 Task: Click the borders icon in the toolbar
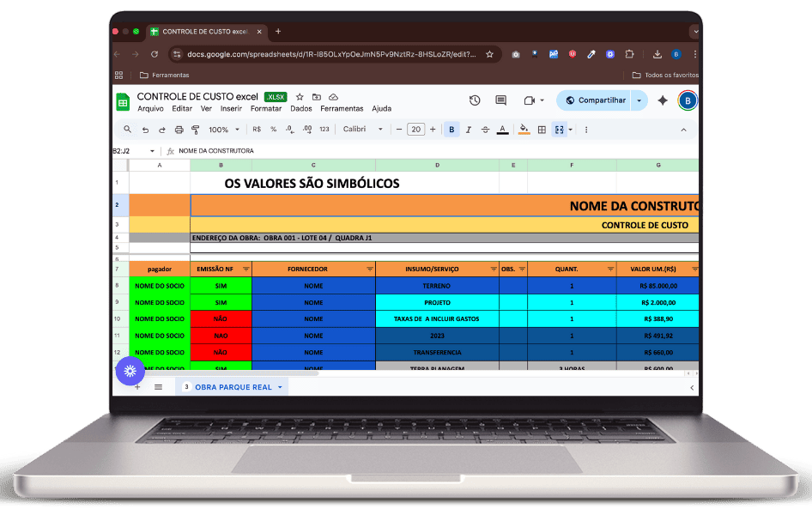point(542,130)
